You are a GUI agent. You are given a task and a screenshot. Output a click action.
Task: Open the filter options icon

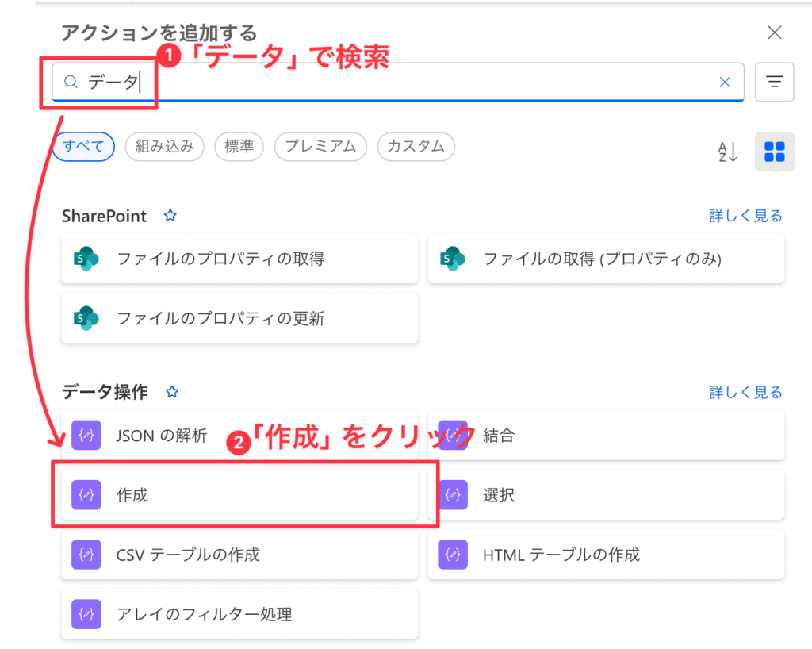click(x=774, y=82)
